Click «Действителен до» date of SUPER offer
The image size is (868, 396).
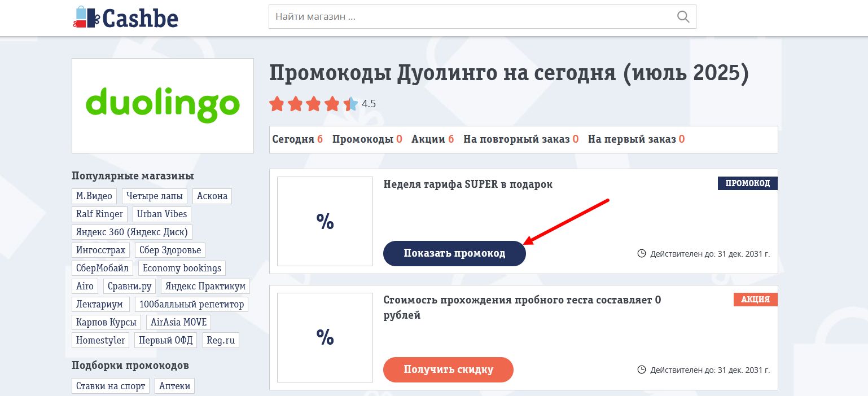pos(710,254)
